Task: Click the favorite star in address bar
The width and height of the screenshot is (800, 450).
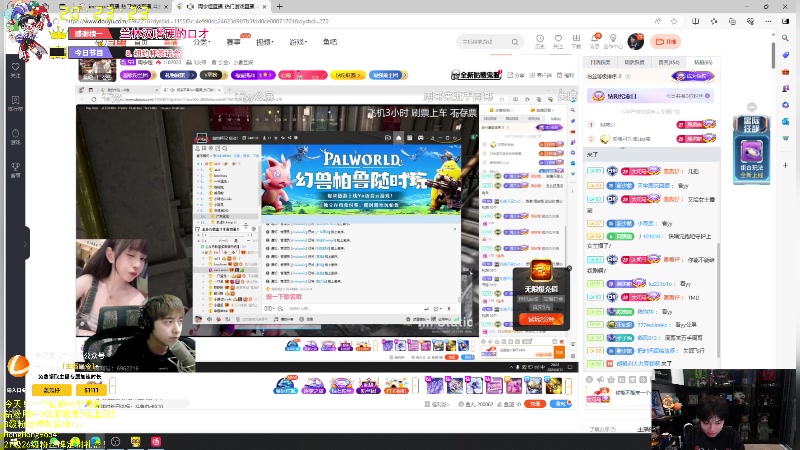Action: (674, 21)
